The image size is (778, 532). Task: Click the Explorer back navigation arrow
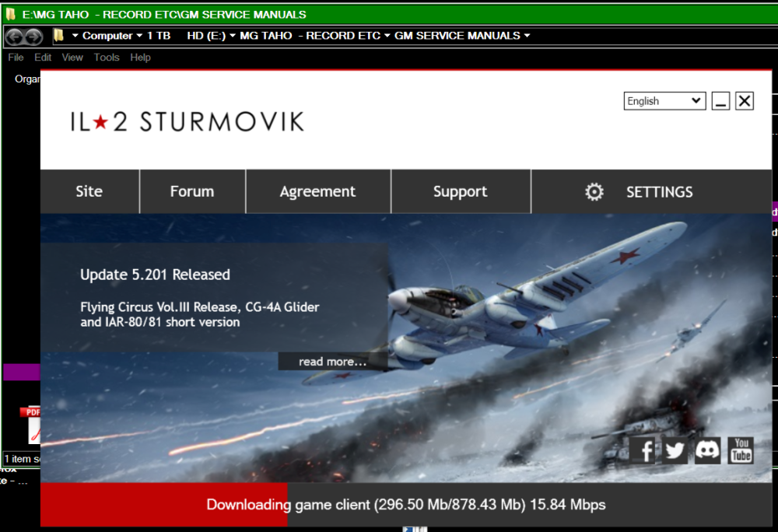pyautogui.click(x=13, y=36)
